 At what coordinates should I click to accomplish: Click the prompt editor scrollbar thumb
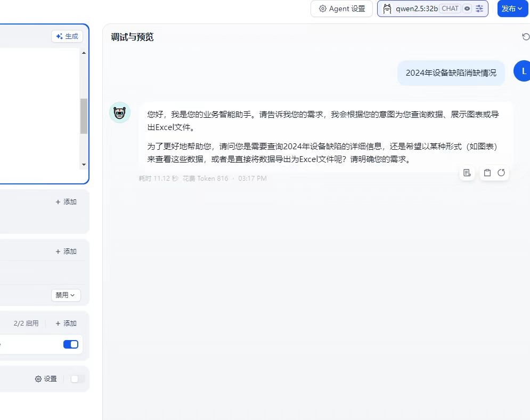point(84,116)
